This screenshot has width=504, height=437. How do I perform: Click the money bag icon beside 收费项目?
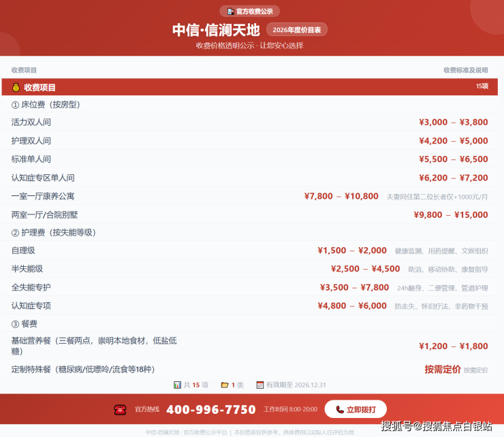click(x=16, y=87)
